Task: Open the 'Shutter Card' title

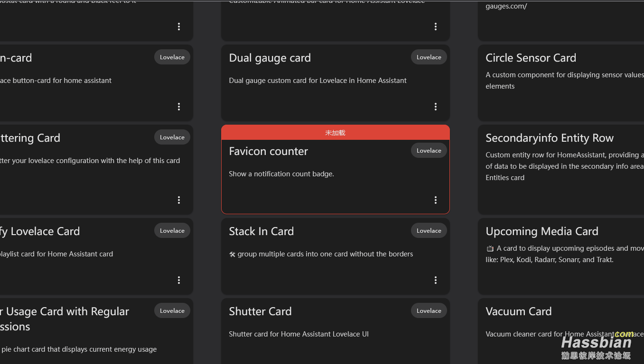Action: click(260, 311)
